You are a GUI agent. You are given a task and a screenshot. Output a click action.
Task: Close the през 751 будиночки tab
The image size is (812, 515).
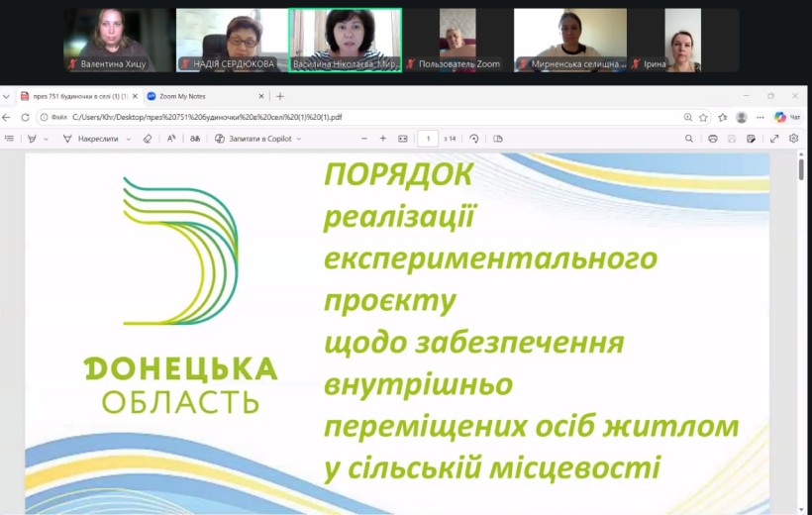tap(135, 96)
